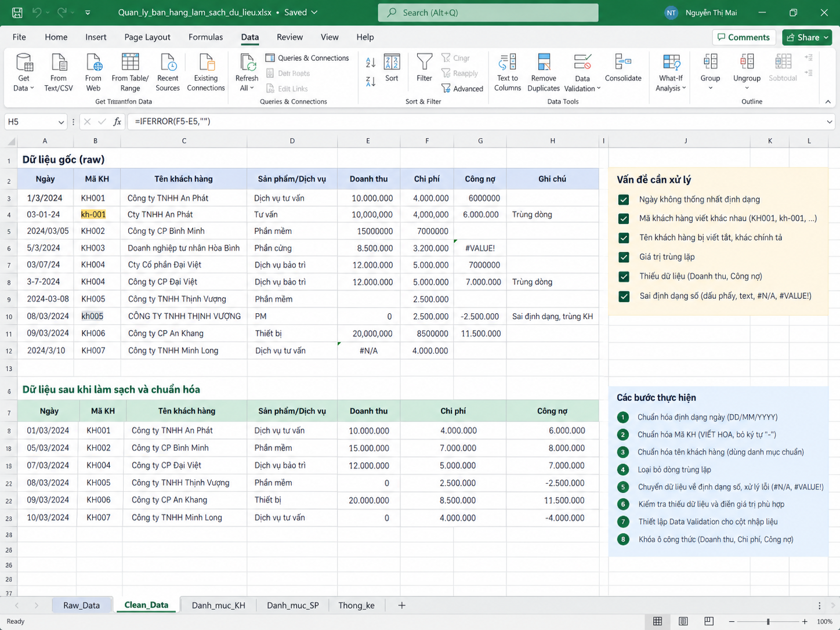Open What-If Analysis
This screenshot has height=630, width=840.
671,72
